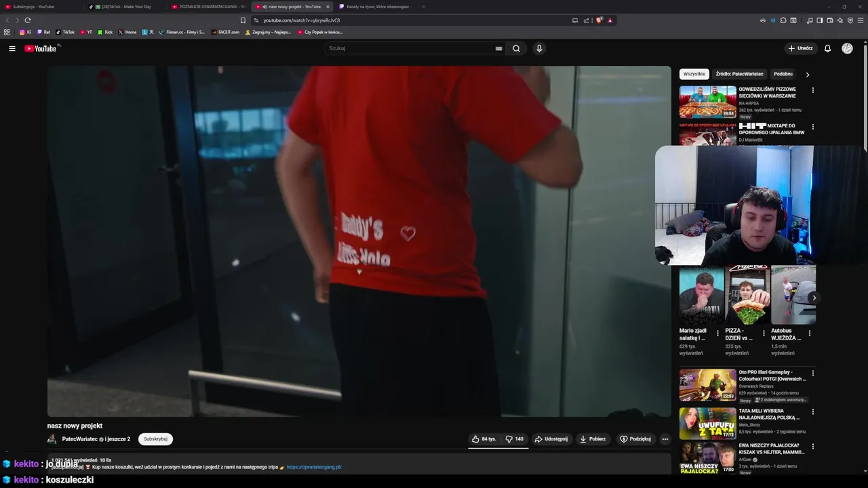Reload the page with the refresh icon
The height and width of the screenshot is (488, 868).
(28, 20)
